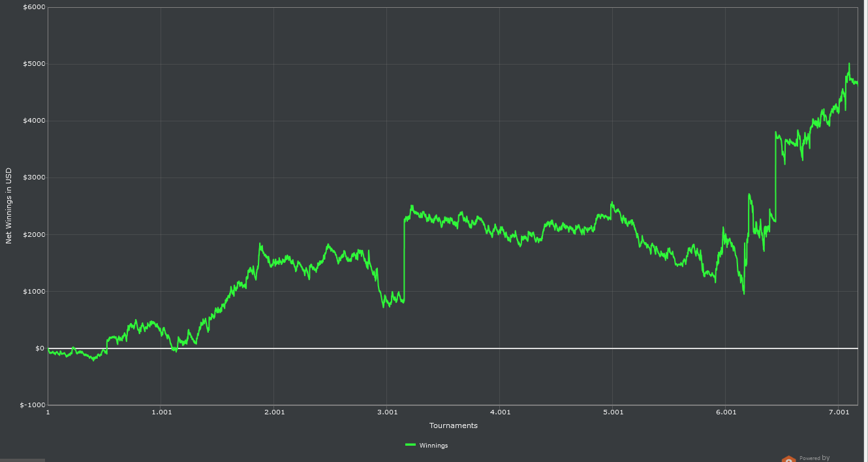Click the $1000 y-axis label
Viewport: 868px width, 462px height.
(33, 291)
